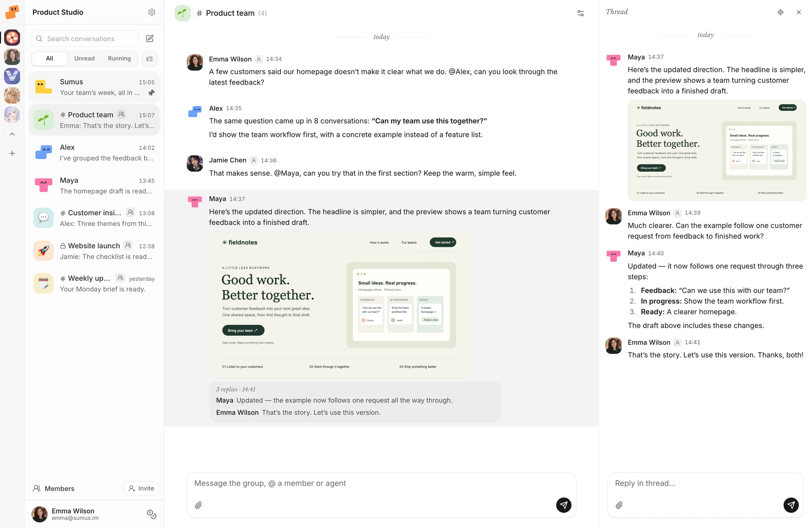812x528 pixels.
Task: Open the Members list
Action: (54, 489)
